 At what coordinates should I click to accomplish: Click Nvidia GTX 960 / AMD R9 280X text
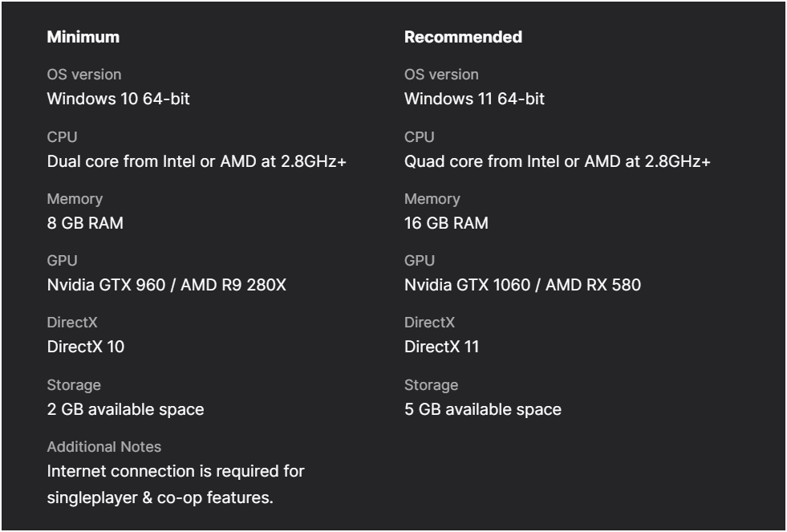pos(167,285)
